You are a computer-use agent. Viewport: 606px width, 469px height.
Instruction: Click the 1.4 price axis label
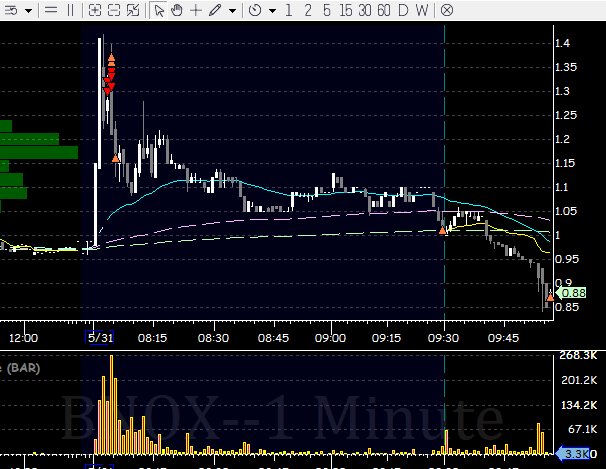[x=562, y=43]
